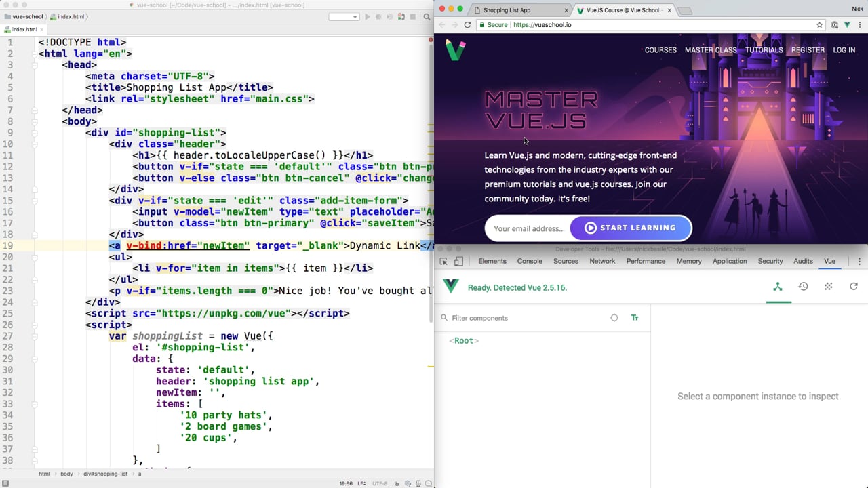Select the <Root> component in the tree
Image resolution: width=868 pixels, height=488 pixels.
coord(464,340)
